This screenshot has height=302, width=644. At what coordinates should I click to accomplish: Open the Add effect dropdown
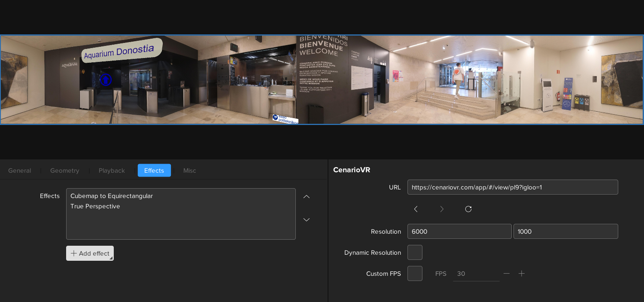pos(90,253)
